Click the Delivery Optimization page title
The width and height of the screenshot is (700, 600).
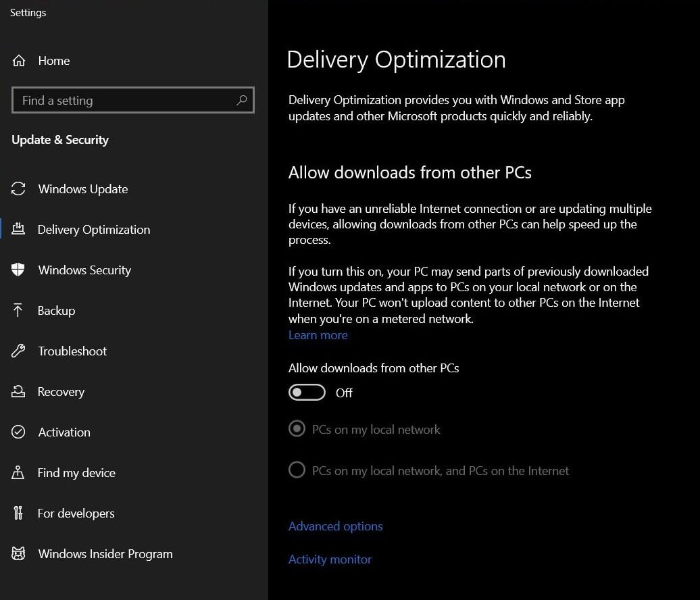point(397,60)
